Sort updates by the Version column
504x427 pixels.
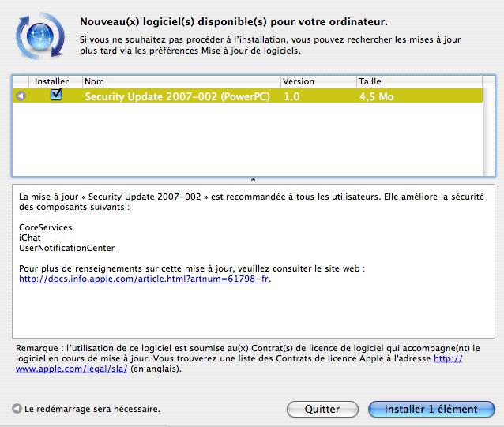point(318,81)
